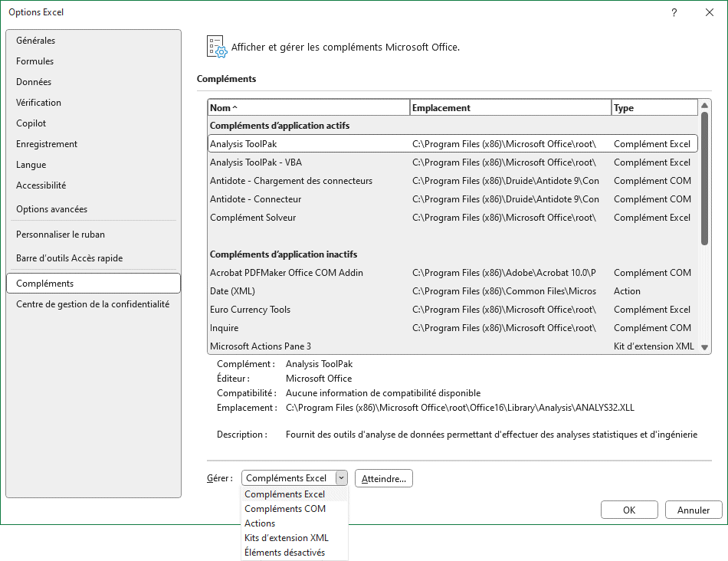Open Barre d'outils Accès rapide settings
Screen dimensions: 728x561
point(93,258)
